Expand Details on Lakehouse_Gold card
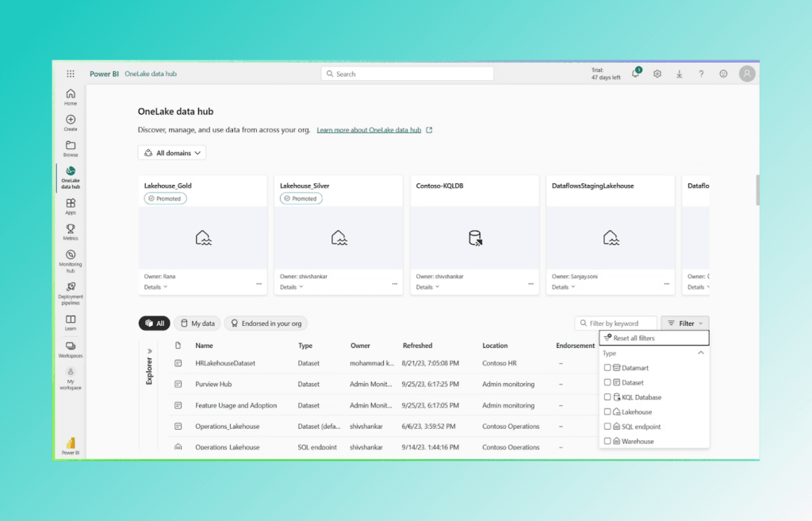The width and height of the screenshot is (812, 521). click(155, 287)
